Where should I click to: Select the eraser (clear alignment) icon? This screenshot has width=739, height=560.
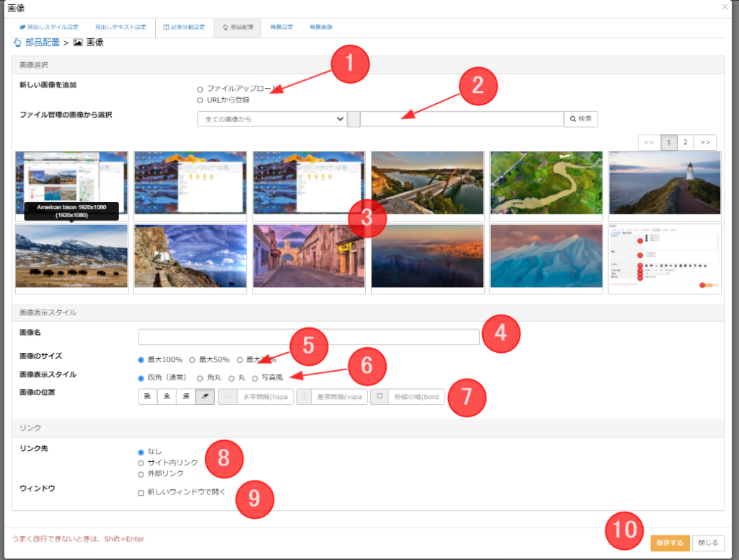[205, 397]
